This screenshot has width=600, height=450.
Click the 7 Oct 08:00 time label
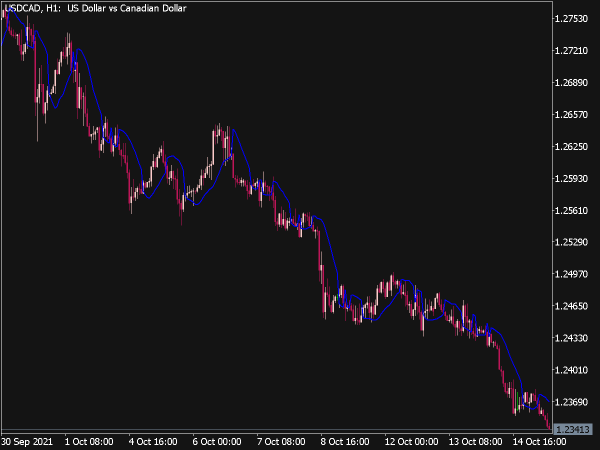(281, 442)
